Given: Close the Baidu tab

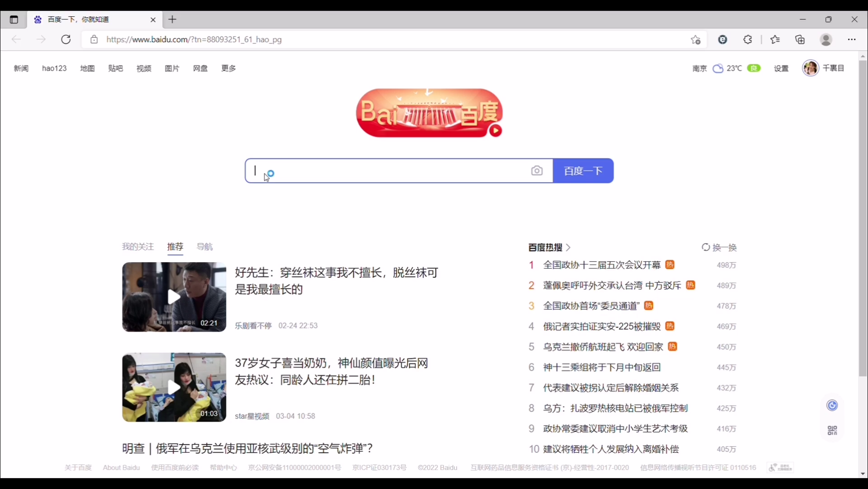Looking at the screenshot, I should [153, 19].
